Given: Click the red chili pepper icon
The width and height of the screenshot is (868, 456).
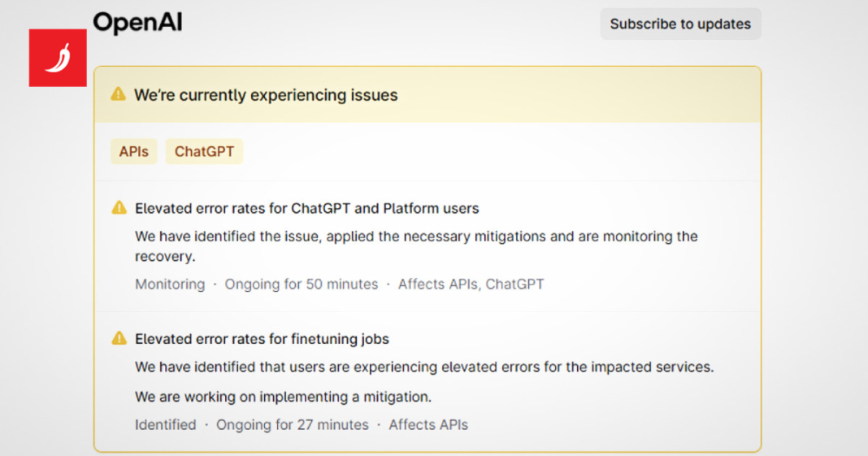Looking at the screenshot, I should tap(58, 58).
